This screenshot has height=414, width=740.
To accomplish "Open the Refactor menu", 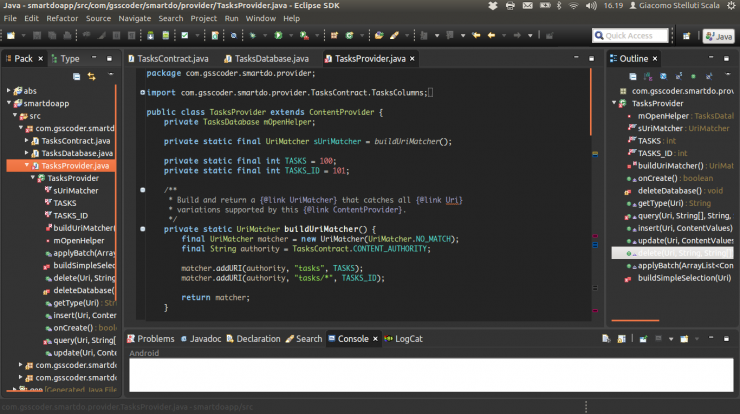I will click(62, 18).
